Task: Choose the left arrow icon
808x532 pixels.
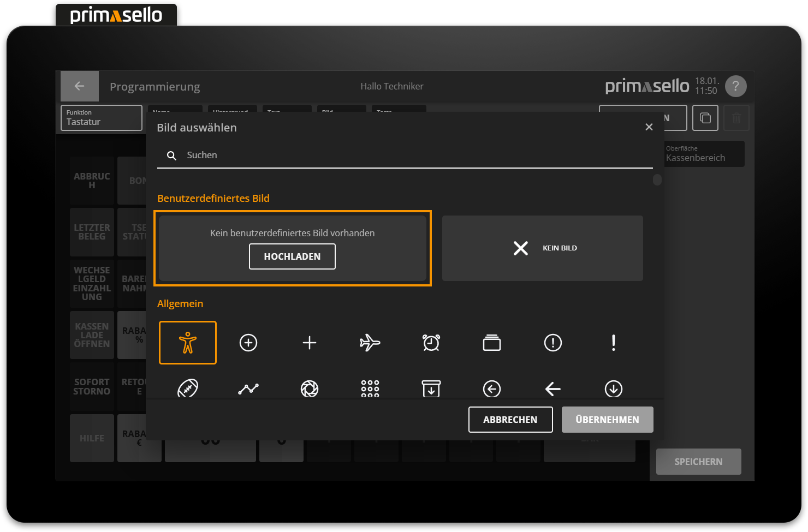Action: click(552, 388)
